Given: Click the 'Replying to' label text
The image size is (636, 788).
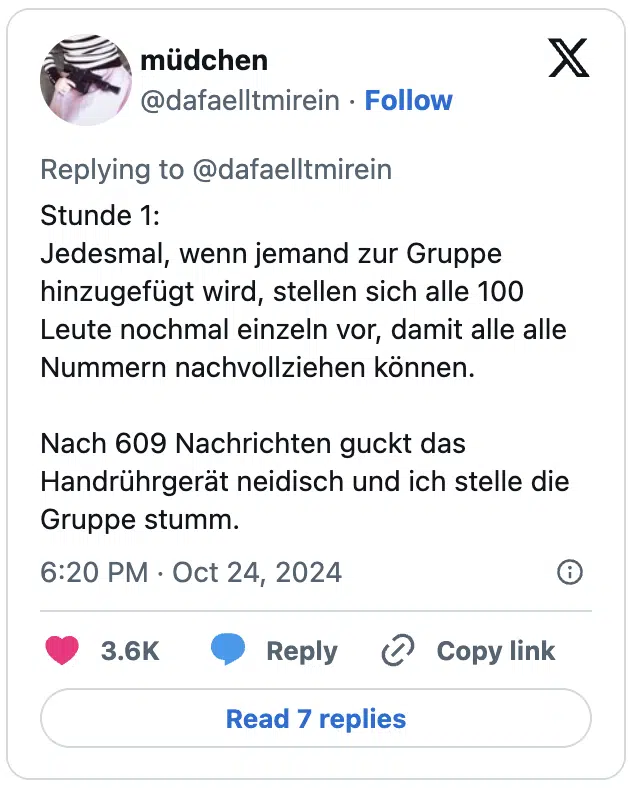Looking at the screenshot, I should click(112, 170).
